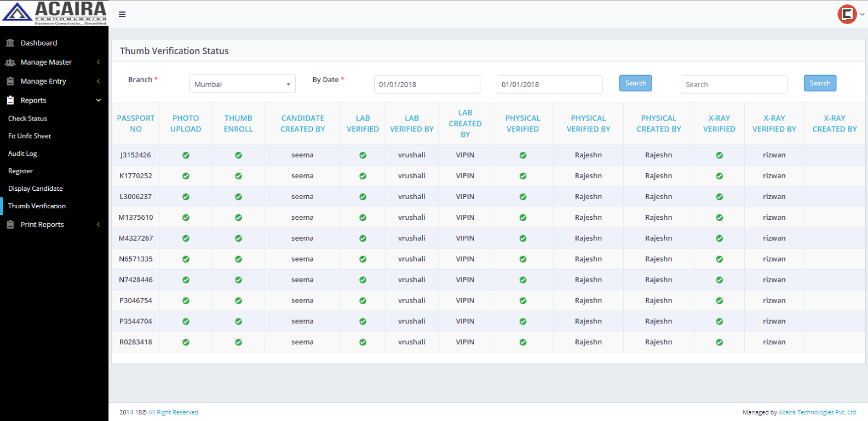
Task: Click the Search text input box
Action: (733, 84)
